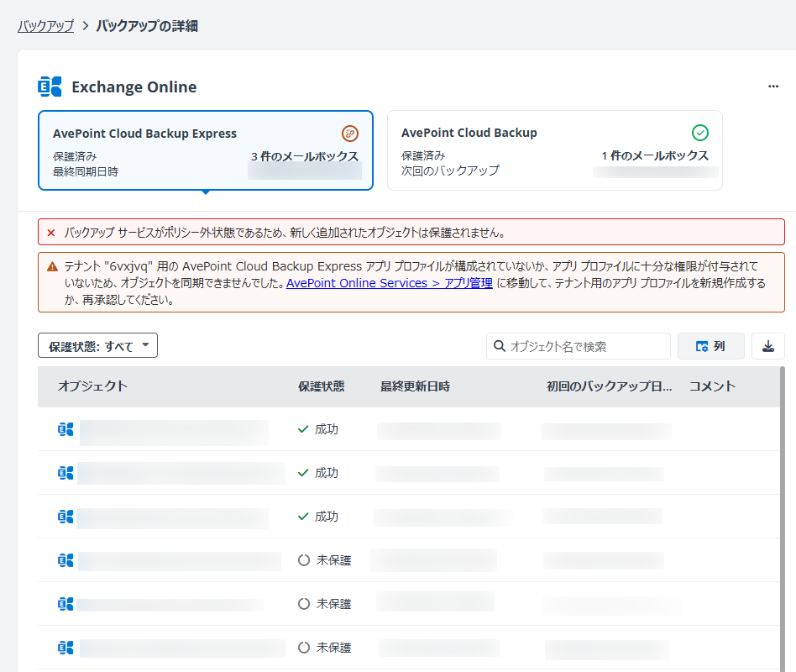Click the オブジェクト名で検索 search field

pos(579,346)
